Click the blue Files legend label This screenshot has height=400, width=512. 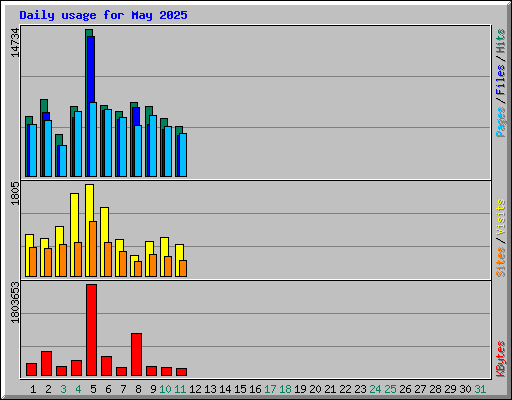pyautogui.click(x=501, y=80)
